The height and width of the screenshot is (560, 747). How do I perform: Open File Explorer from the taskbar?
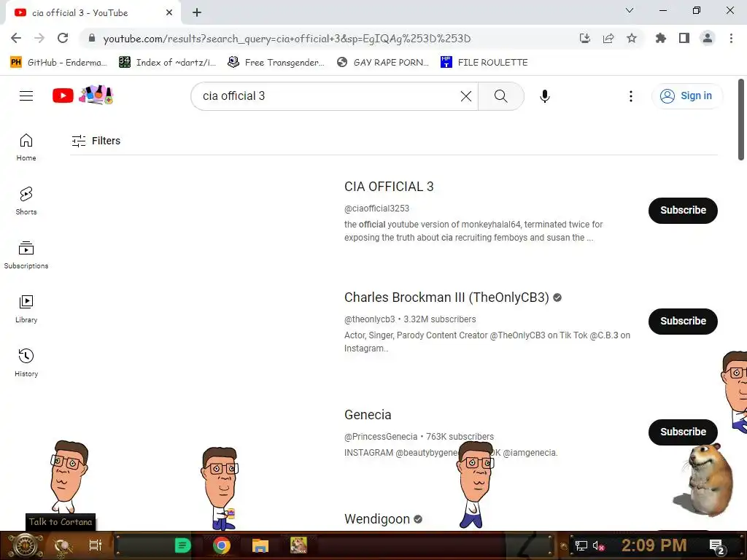coord(260,545)
